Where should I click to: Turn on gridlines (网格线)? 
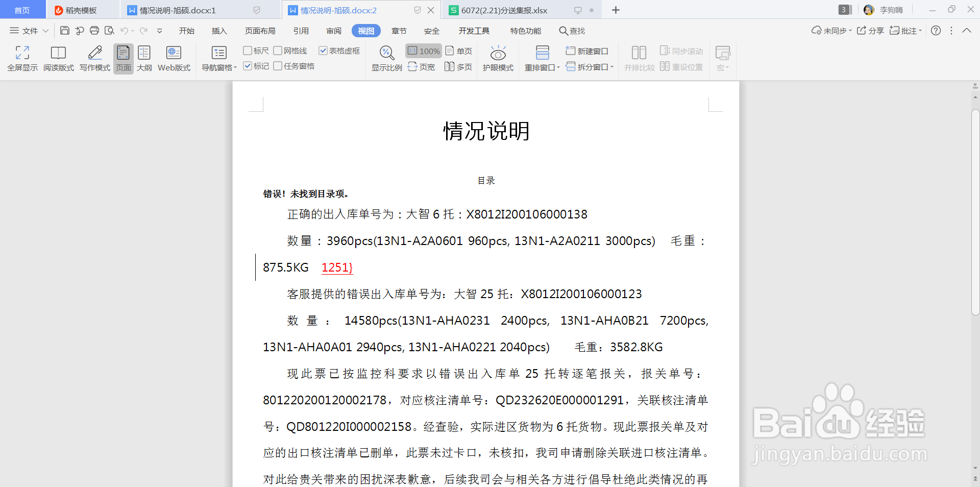click(278, 51)
